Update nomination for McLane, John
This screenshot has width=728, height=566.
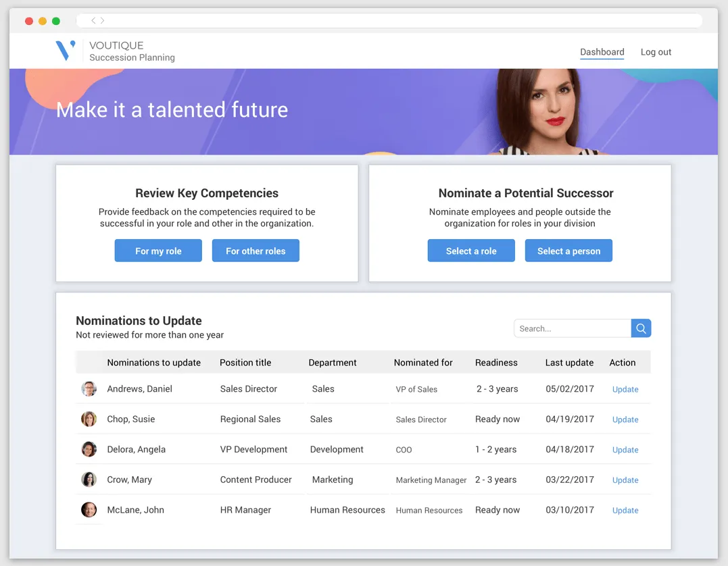point(625,510)
